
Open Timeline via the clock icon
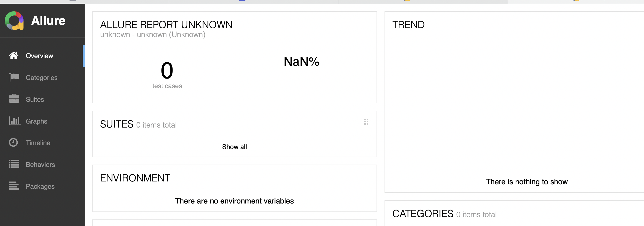point(14,143)
